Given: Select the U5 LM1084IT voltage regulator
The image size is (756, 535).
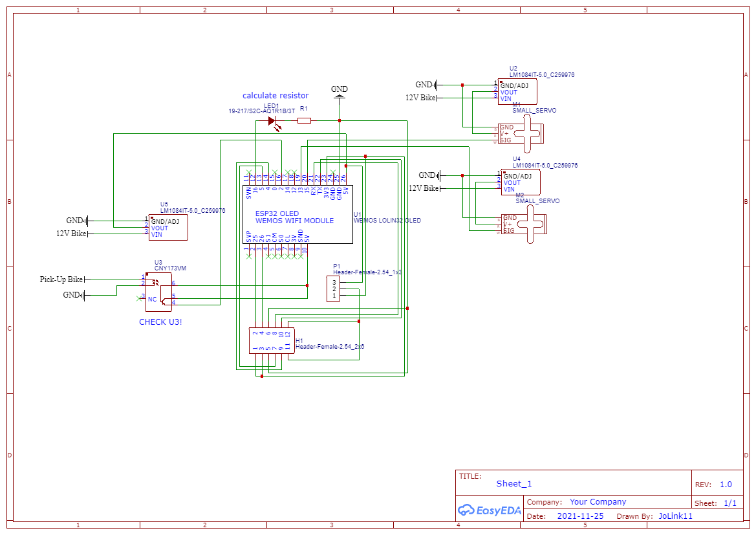Looking at the screenshot, I should tap(168, 228).
